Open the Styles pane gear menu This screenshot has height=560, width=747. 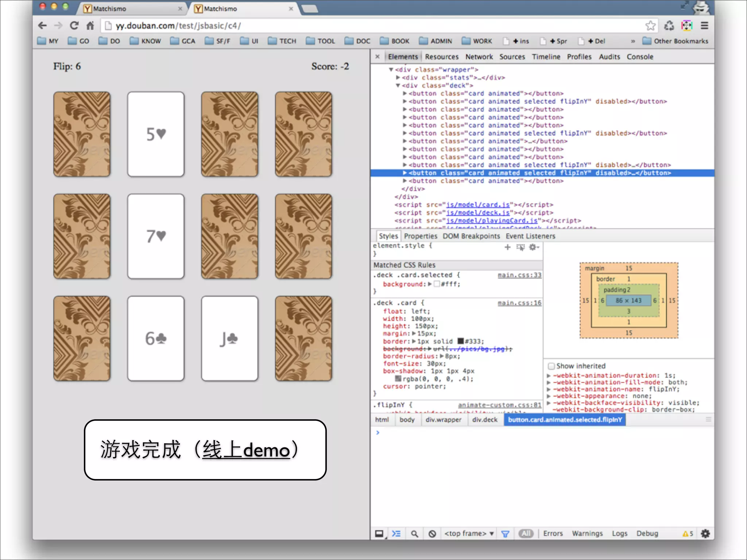tap(534, 247)
